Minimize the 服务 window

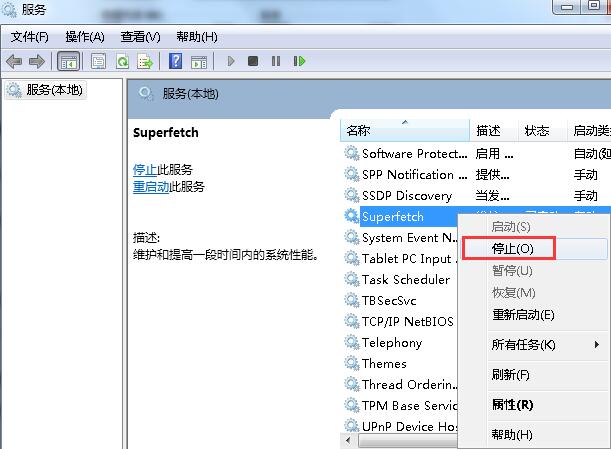(x=567, y=7)
